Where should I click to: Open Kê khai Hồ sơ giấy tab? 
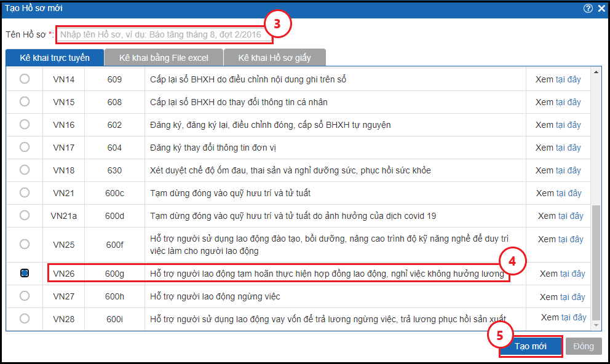tap(275, 58)
